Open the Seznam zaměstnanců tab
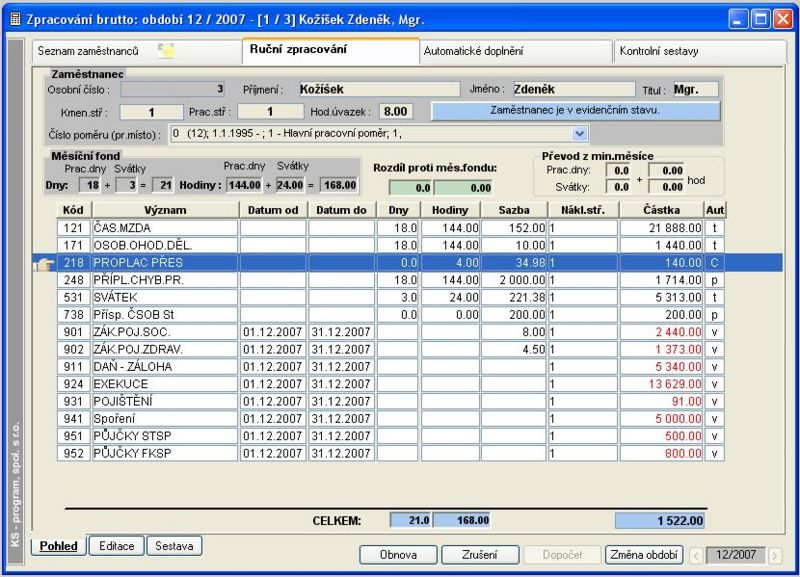The image size is (800, 577). point(136,51)
